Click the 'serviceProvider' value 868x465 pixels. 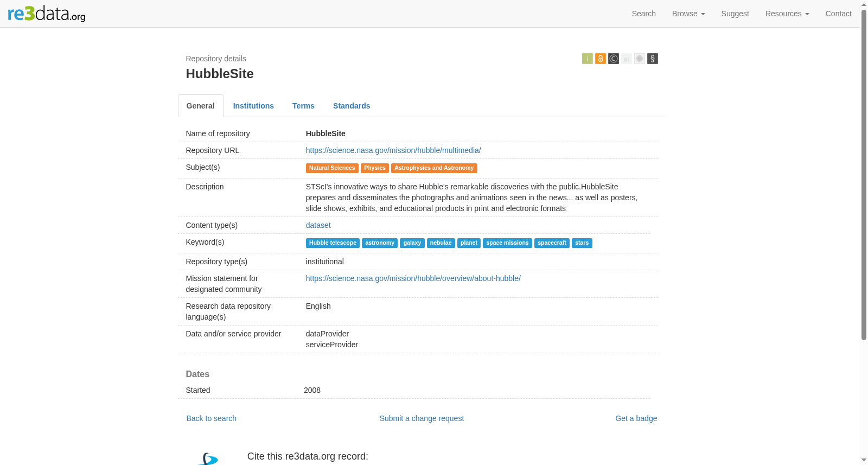tap(332, 345)
